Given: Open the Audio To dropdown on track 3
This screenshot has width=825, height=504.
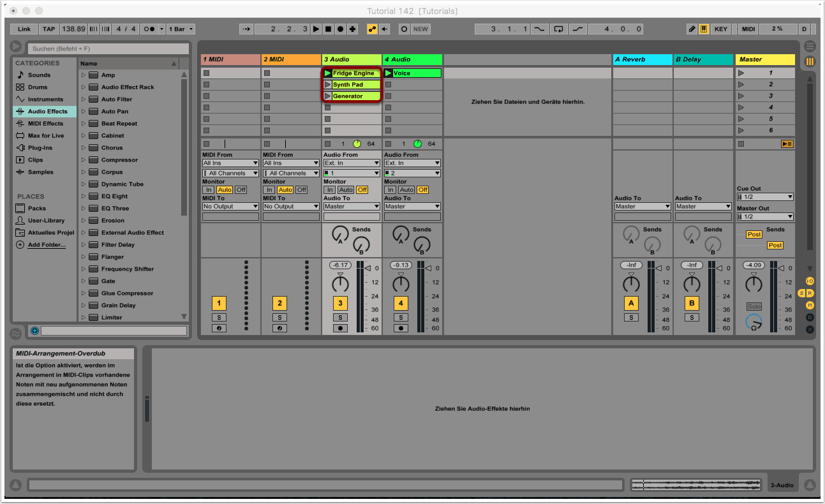Looking at the screenshot, I should click(x=352, y=206).
